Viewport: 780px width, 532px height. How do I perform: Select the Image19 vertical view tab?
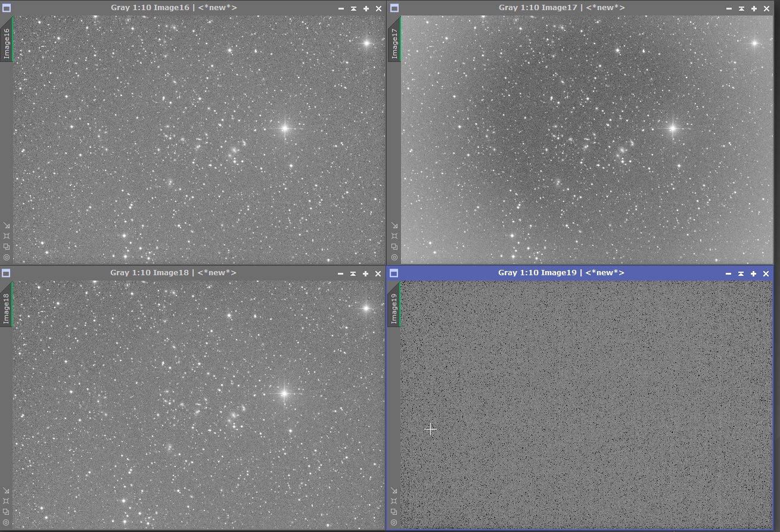click(395, 304)
